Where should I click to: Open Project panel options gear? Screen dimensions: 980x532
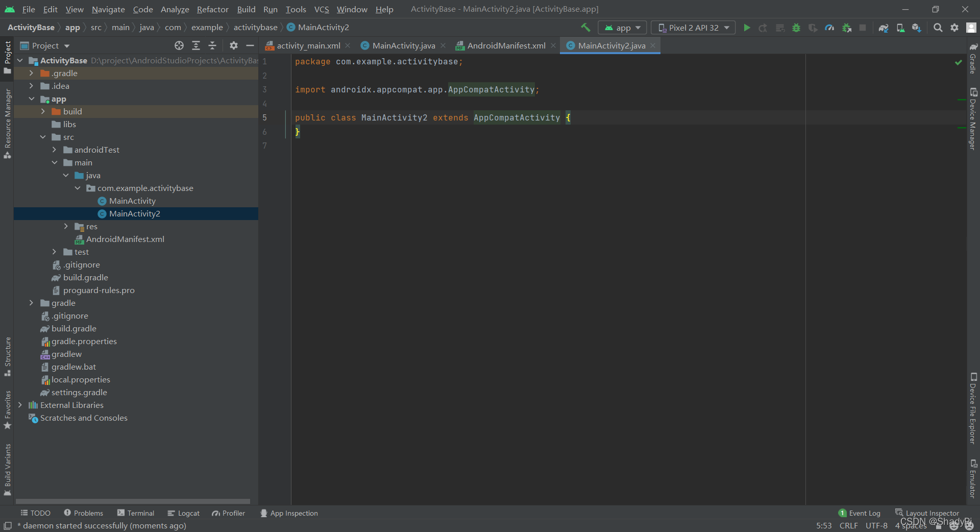click(x=234, y=45)
